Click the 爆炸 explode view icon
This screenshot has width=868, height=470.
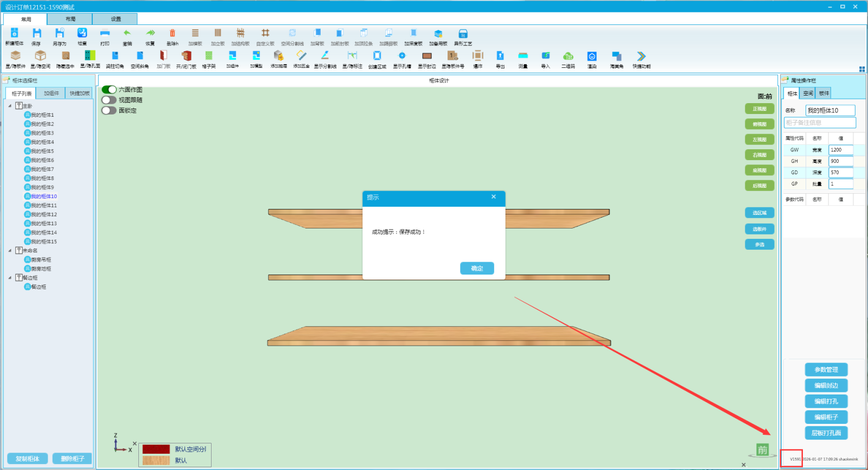[477, 57]
